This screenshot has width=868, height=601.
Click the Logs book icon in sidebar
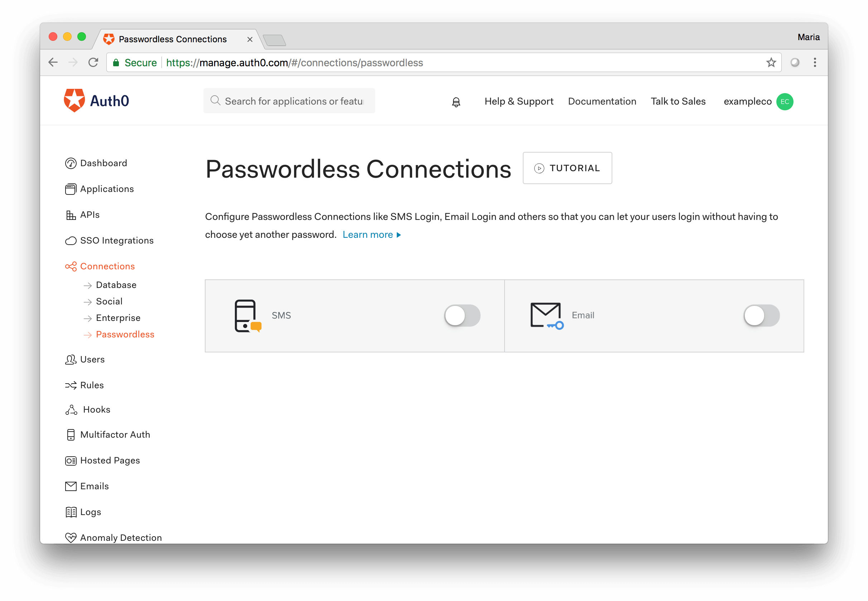click(x=71, y=512)
